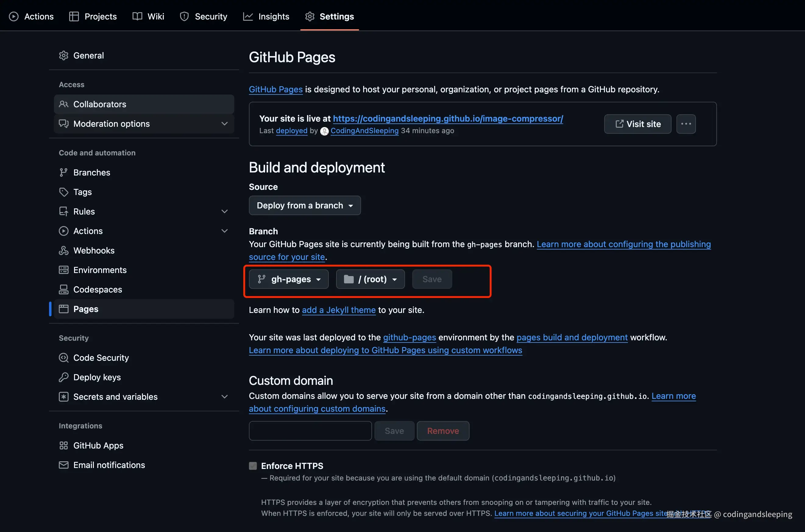The height and width of the screenshot is (532, 805).
Task: Open the Wiki tab
Action: pos(148,16)
